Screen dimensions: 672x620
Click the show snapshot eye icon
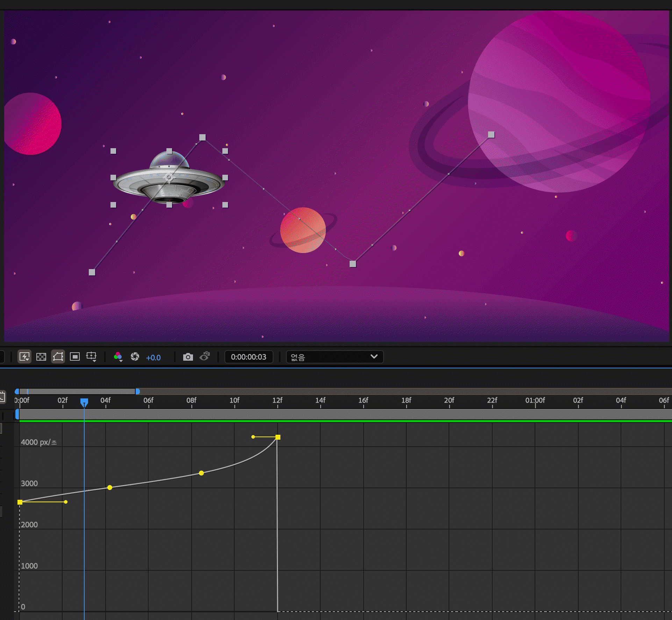(x=205, y=357)
